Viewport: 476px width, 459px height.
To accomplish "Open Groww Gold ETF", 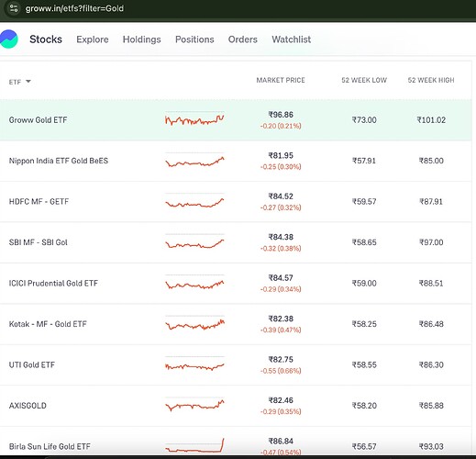I will tap(38, 120).
